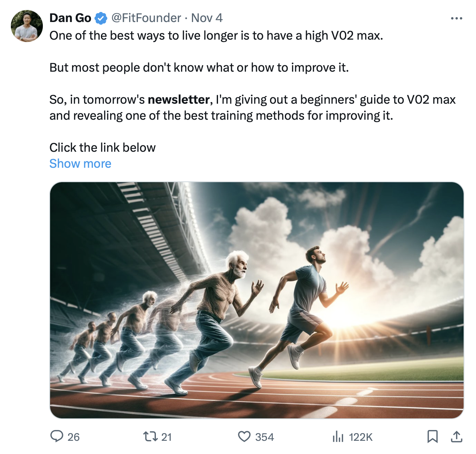Image resolution: width=476 pixels, height=454 pixels.
Task: Open the Nov 4 timestamp
Action: point(207,18)
